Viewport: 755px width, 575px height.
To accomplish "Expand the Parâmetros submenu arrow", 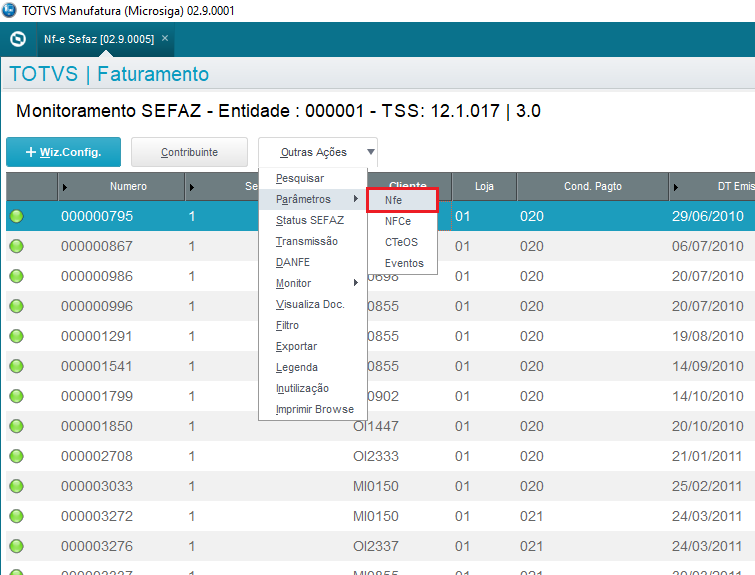I will [x=355, y=199].
